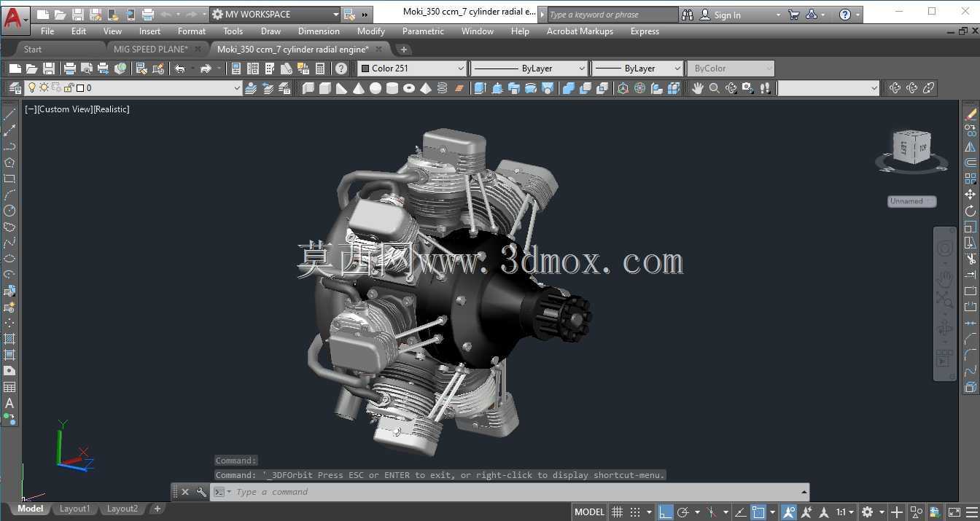
Task: Click the Zoom magnifier tool
Action: click(715, 88)
